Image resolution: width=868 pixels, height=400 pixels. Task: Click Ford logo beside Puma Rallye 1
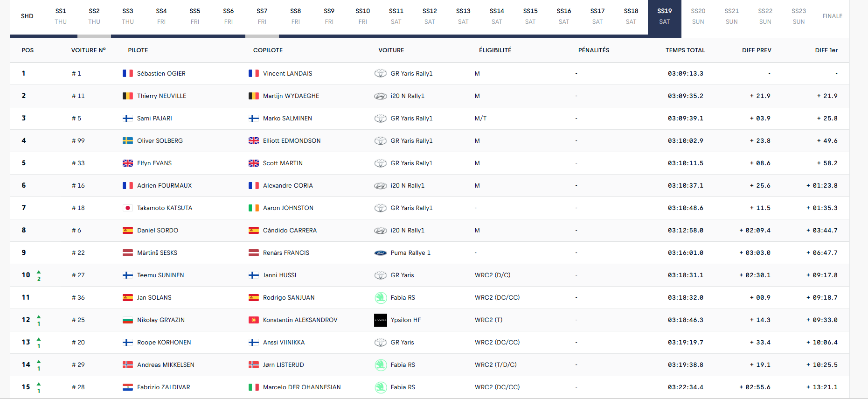click(x=381, y=253)
